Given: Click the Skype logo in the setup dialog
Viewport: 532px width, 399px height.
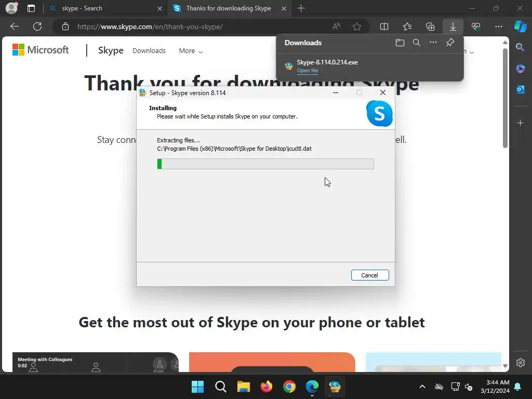Looking at the screenshot, I should tap(379, 113).
